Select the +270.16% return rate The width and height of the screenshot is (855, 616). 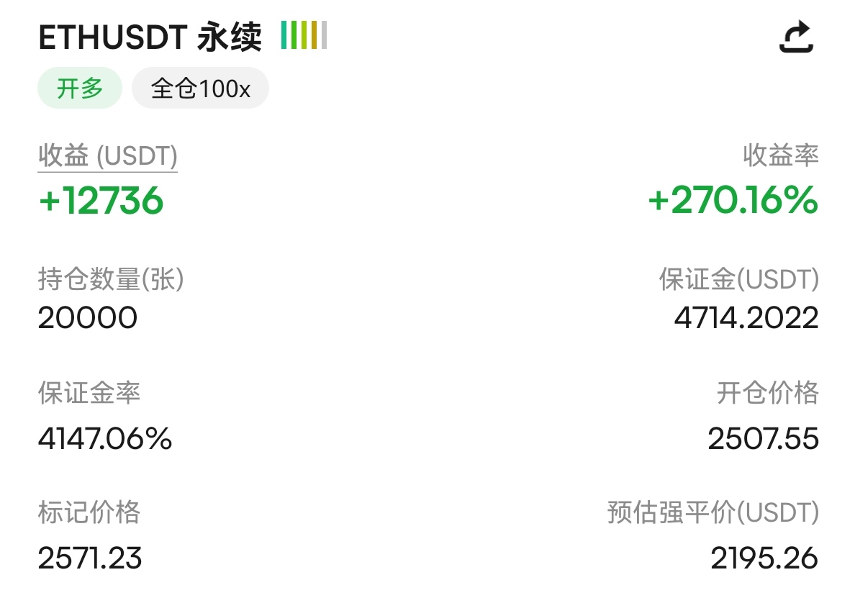point(733,199)
